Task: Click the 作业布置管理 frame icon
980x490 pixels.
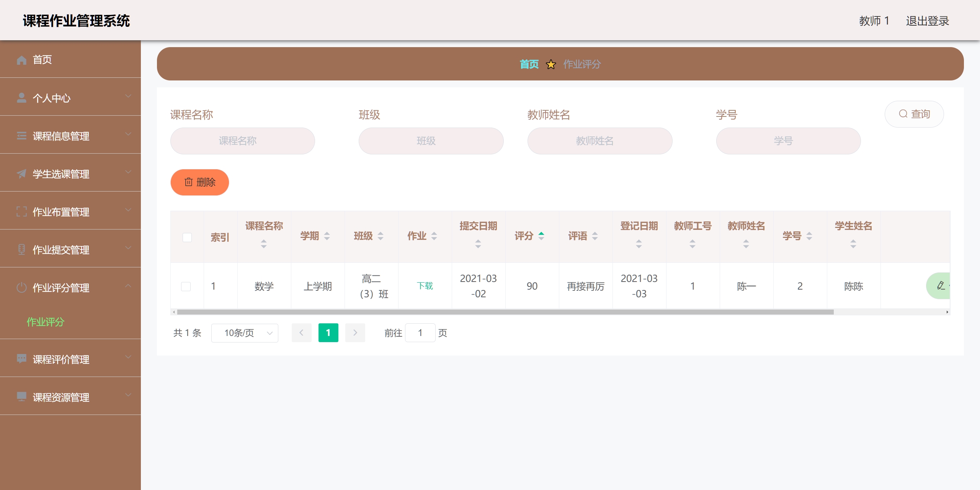Action: pos(21,211)
